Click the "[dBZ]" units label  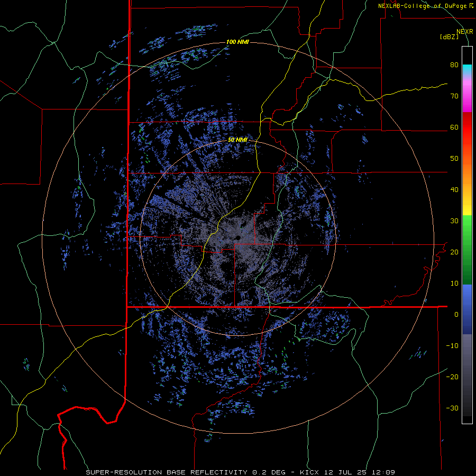pyautogui.click(x=449, y=36)
